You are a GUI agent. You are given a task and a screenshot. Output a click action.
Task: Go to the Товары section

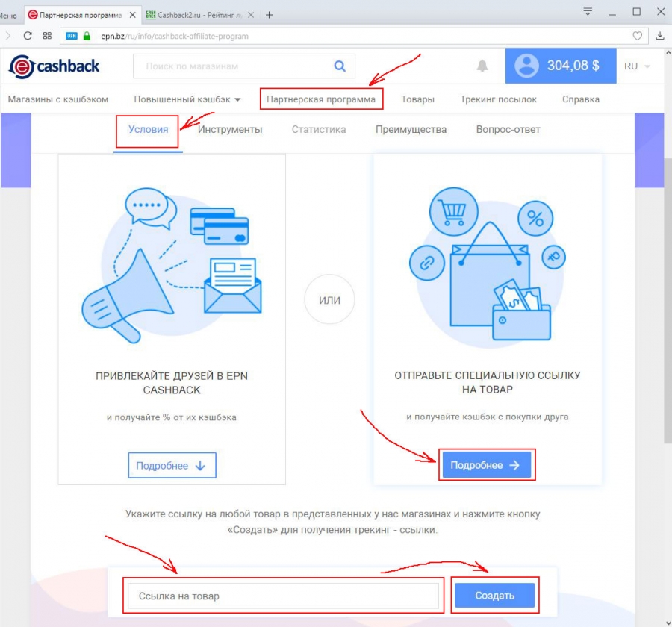coord(418,99)
